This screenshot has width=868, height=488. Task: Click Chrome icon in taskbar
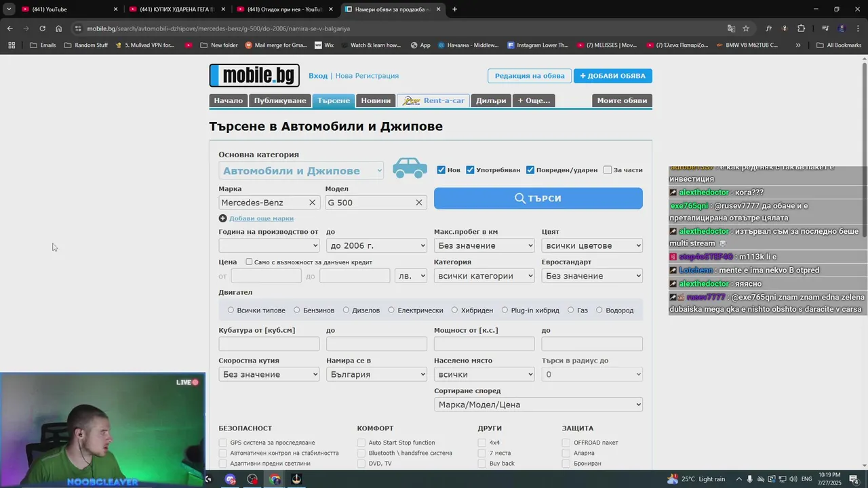275,479
